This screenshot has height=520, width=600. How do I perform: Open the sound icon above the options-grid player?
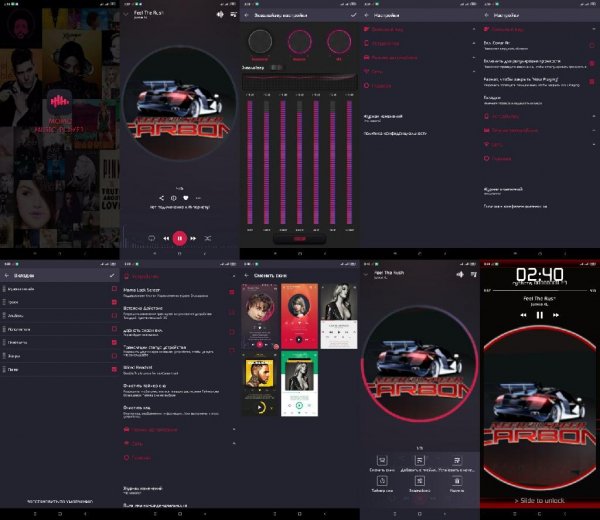pos(460,274)
